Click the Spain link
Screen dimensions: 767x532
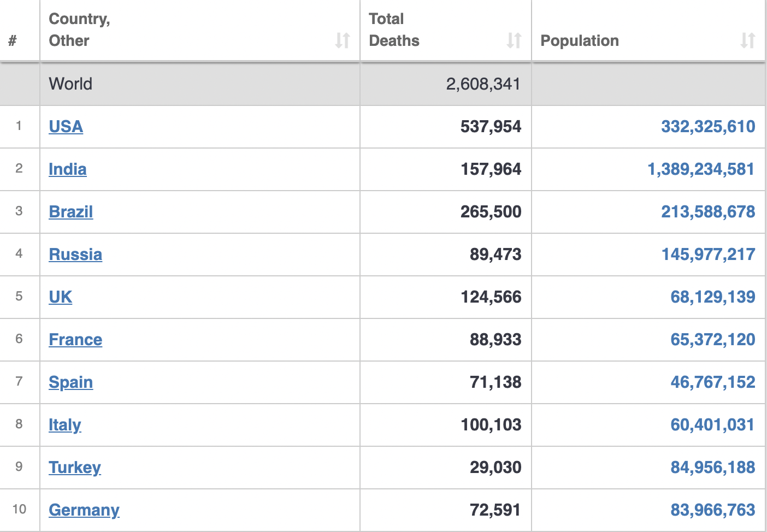[71, 382]
